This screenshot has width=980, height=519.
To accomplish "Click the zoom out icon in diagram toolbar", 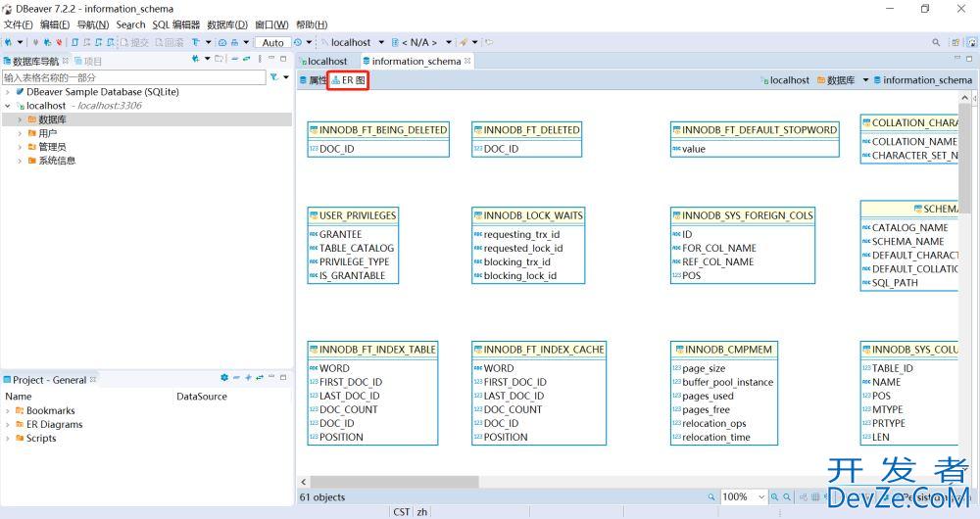I will coord(787,497).
